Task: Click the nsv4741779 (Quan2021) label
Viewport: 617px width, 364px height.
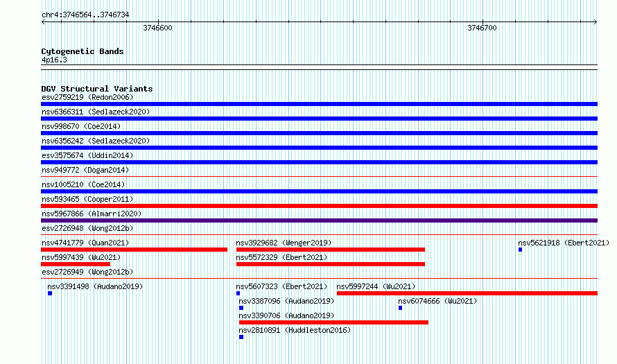Action: click(x=85, y=243)
